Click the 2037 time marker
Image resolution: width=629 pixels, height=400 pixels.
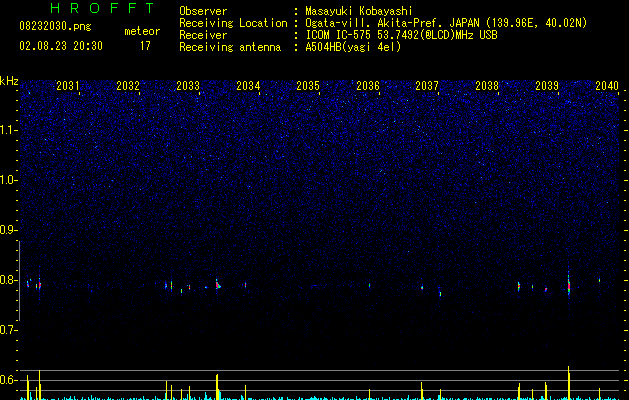click(x=427, y=85)
